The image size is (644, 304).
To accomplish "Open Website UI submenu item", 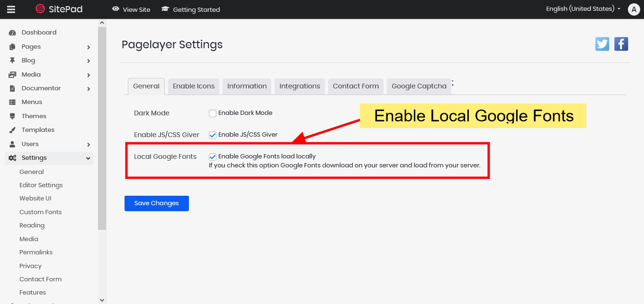I will [x=36, y=199].
